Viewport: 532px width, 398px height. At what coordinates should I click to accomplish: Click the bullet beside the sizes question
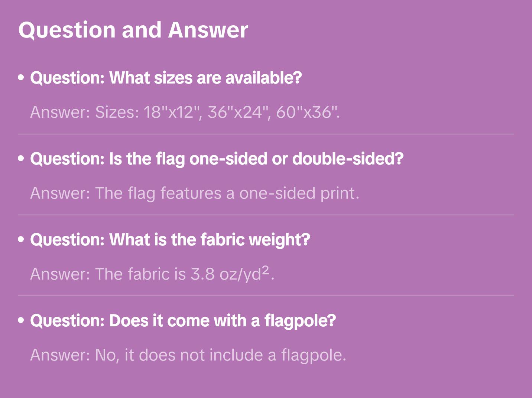tap(21, 78)
